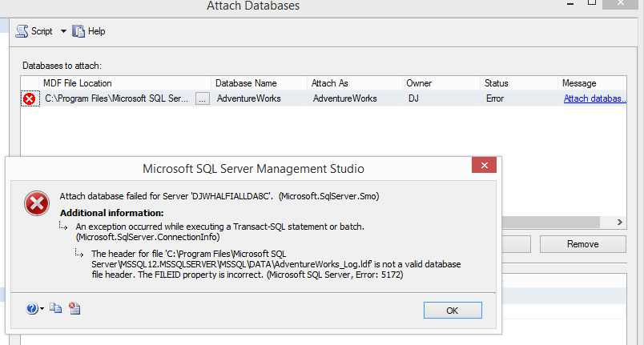This screenshot has width=644, height=345.
Task: Close the Management Studio error dialog
Action: 485,166
